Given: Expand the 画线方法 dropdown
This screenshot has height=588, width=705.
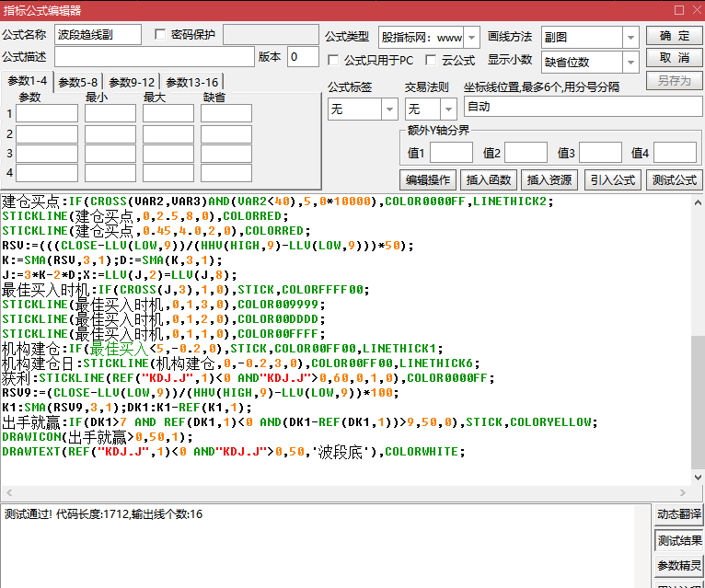Looking at the screenshot, I should (630, 38).
